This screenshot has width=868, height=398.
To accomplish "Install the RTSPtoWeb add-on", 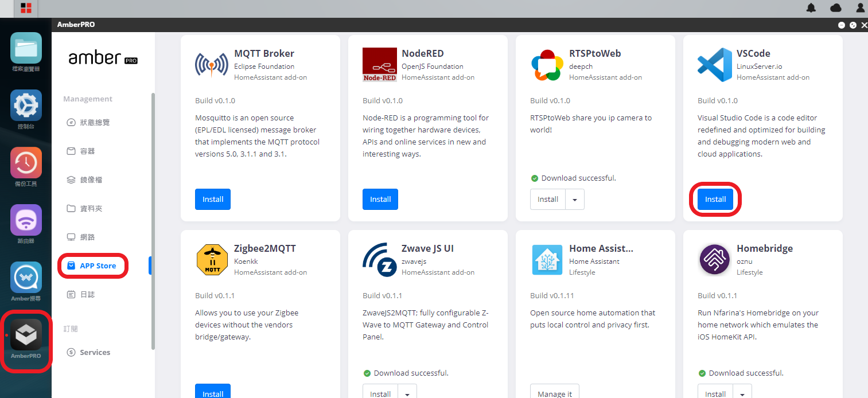I will 548,199.
